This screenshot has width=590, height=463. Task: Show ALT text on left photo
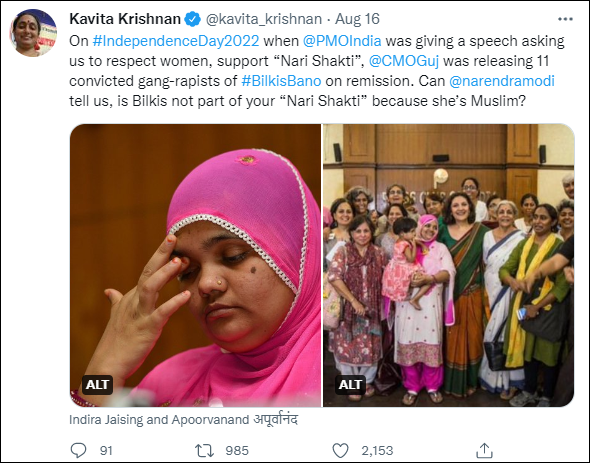pyautogui.click(x=97, y=385)
